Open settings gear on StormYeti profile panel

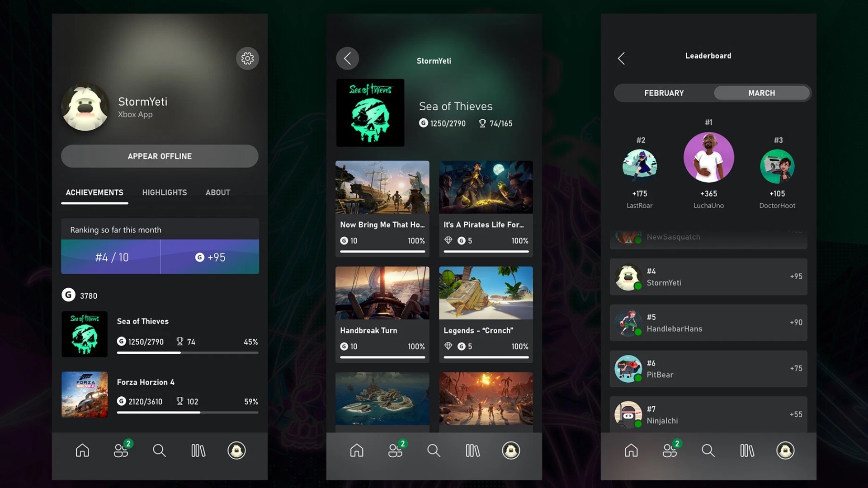pos(247,58)
